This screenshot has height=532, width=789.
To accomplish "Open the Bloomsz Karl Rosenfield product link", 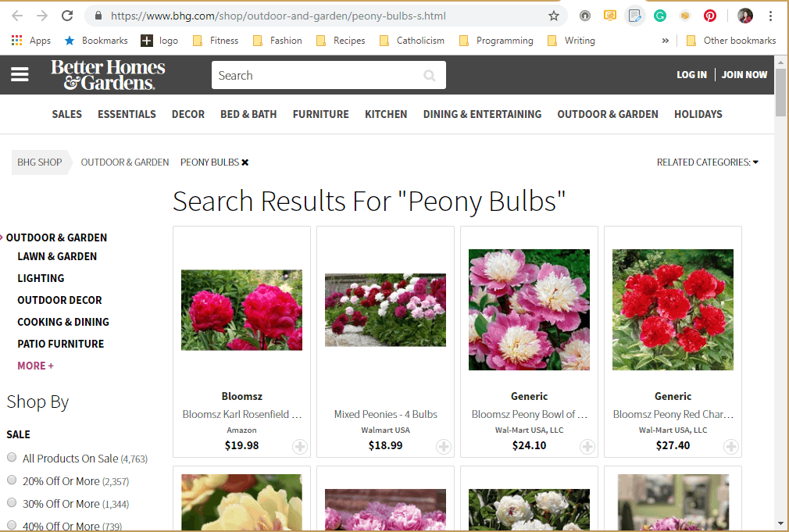I will (x=241, y=414).
